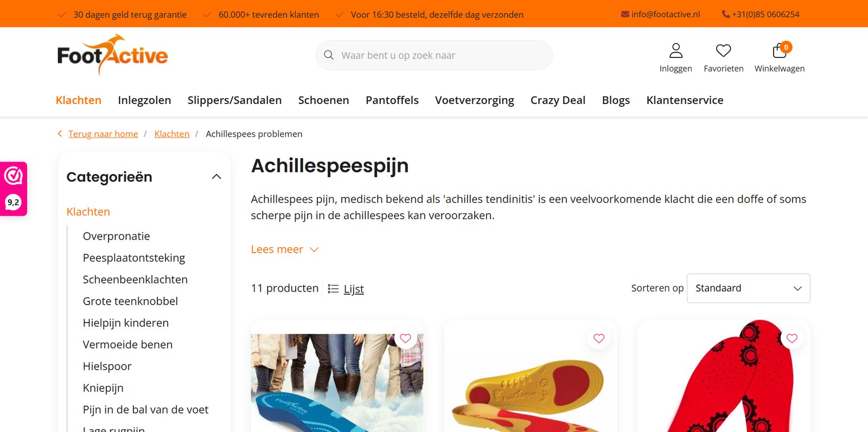
Task: Open the Winkelwagen cart icon
Action: (x=780, y=51)
